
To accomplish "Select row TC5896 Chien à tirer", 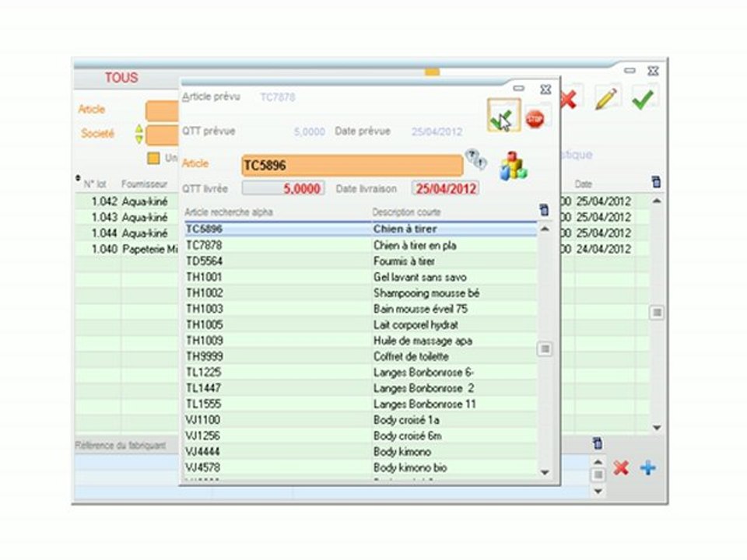I will tap(360, 229).
